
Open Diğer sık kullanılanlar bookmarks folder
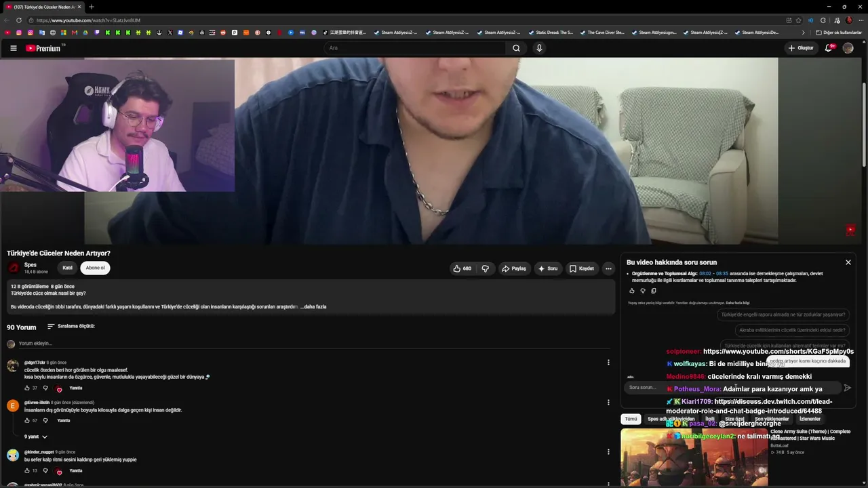coord(839,33)
